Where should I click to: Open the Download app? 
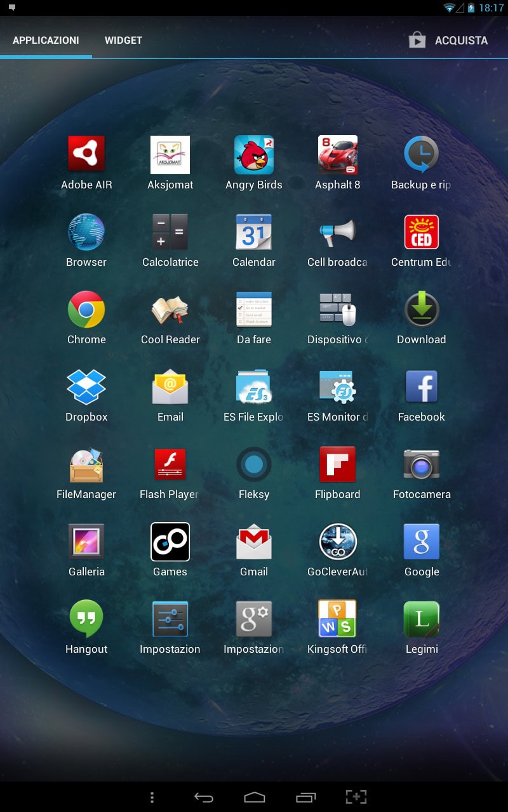pyautogui.click(x=422, y=309)
